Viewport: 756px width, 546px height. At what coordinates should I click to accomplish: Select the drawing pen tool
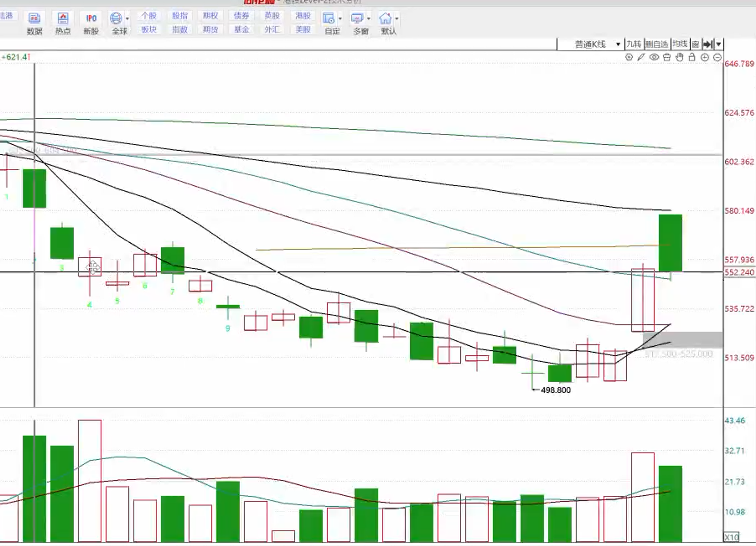click(x=641, y=57)
